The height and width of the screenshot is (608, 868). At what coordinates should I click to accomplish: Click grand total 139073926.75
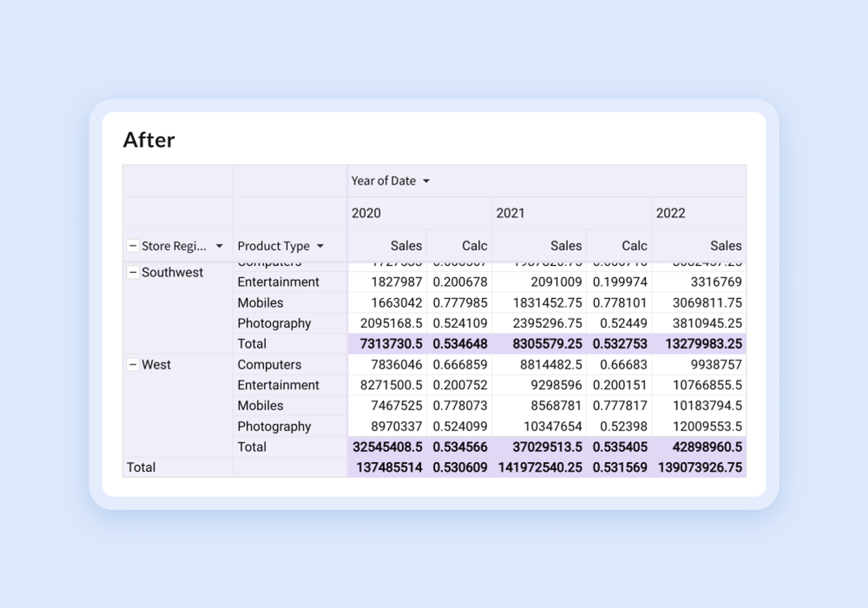700,467
